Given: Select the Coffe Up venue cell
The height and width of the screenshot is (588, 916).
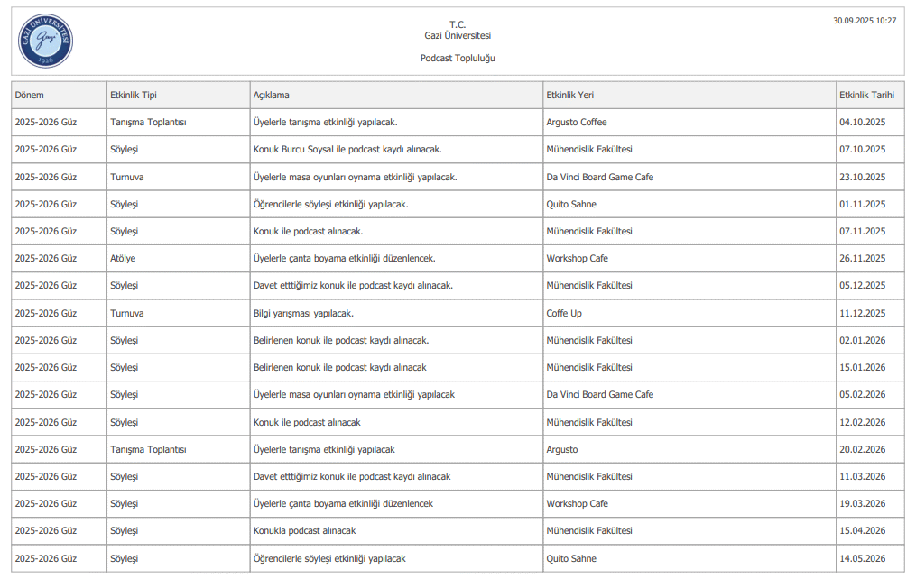Looking at the screenshot, I should (564, 313).
